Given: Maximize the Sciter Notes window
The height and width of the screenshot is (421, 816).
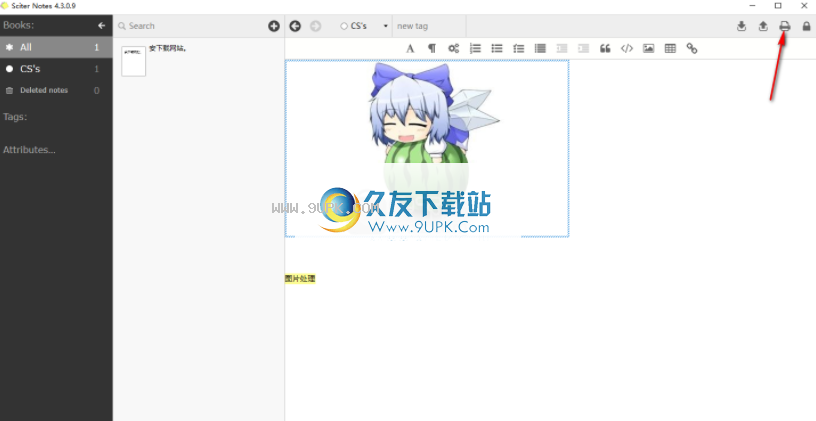Looking at the screenshot, I should tap(778, 6).
